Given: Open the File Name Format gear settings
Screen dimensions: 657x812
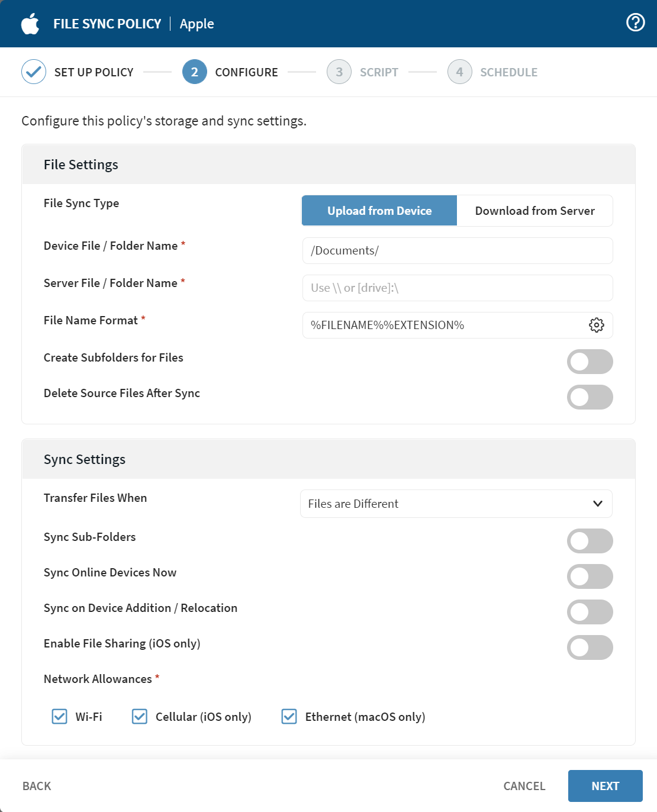Looking at the screenshot, I should (596, 325).
